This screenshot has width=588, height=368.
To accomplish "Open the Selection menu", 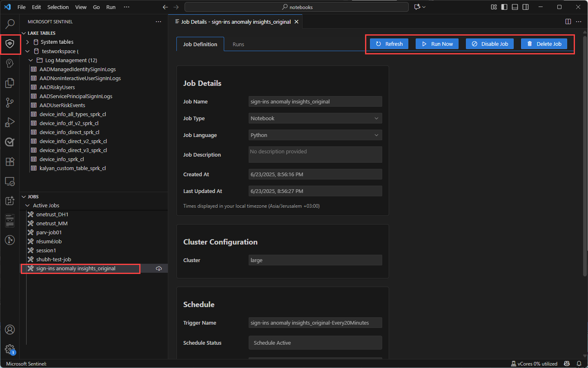I will pos(58,7).
